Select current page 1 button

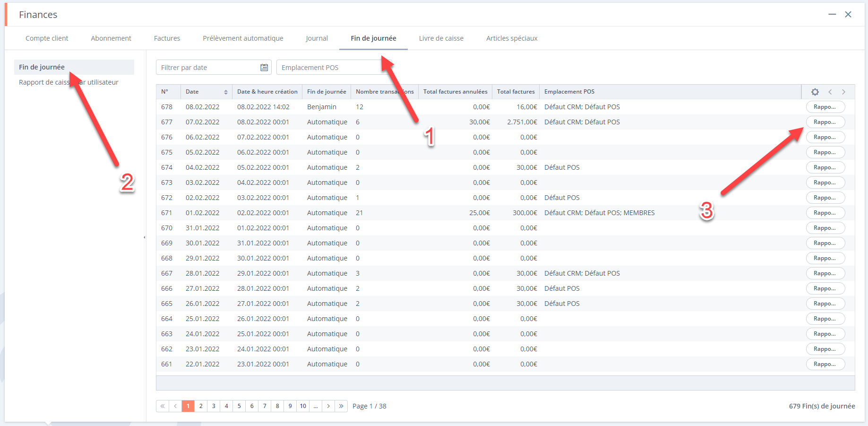tap(188, 406)
